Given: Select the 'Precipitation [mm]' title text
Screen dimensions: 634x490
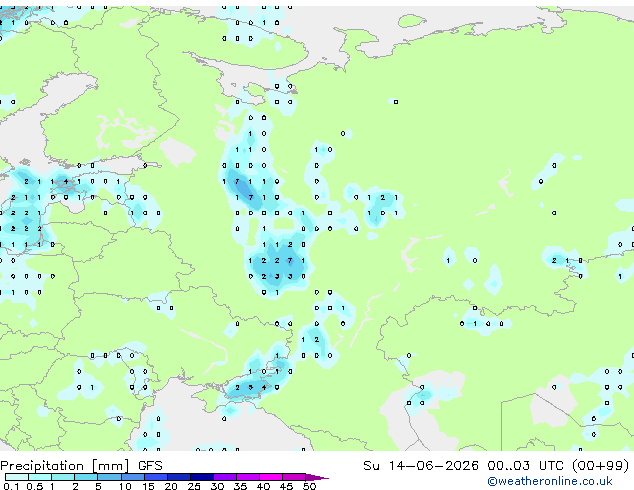Looking at the screenshot, I should (x=65, y=466).
